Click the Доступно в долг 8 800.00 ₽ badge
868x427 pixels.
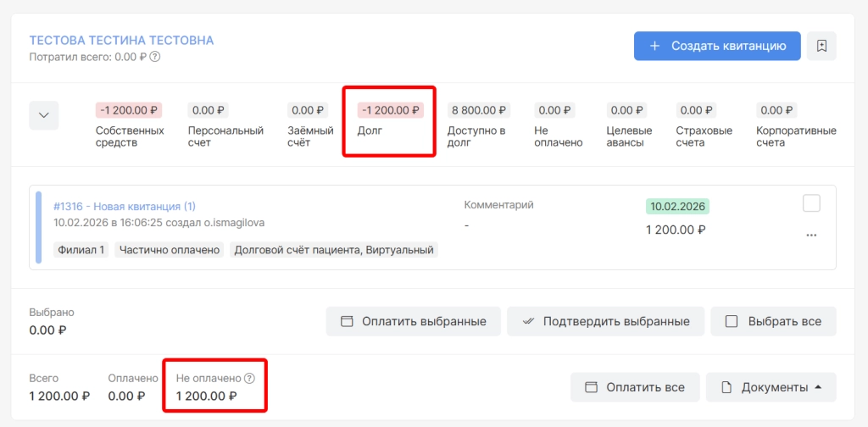[x=479, y=110]
